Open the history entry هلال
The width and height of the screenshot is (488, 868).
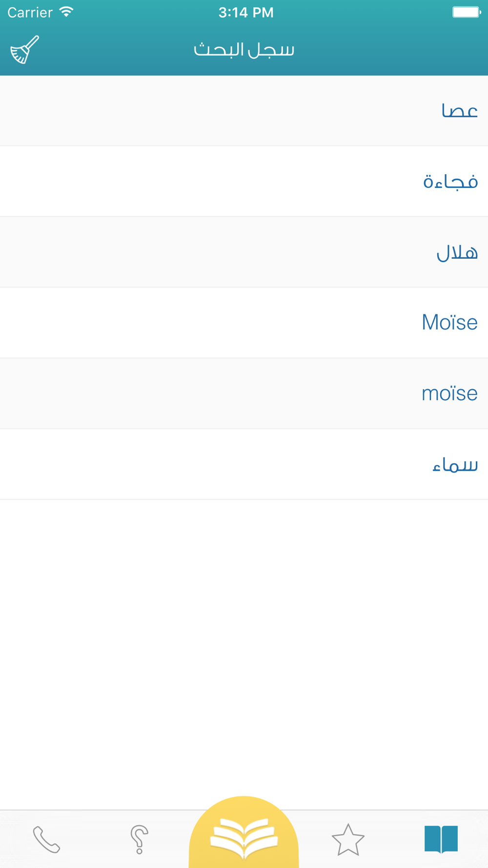click(457, 252)
